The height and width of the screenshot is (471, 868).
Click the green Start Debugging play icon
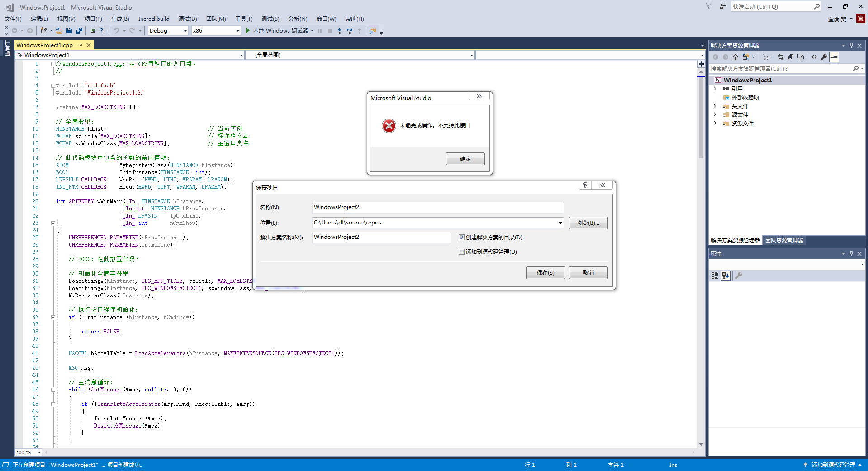[x=248, y=30]
